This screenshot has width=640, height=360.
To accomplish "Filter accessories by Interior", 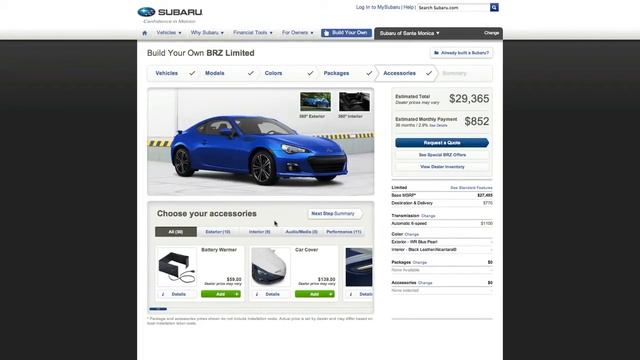I will (260, 232).
